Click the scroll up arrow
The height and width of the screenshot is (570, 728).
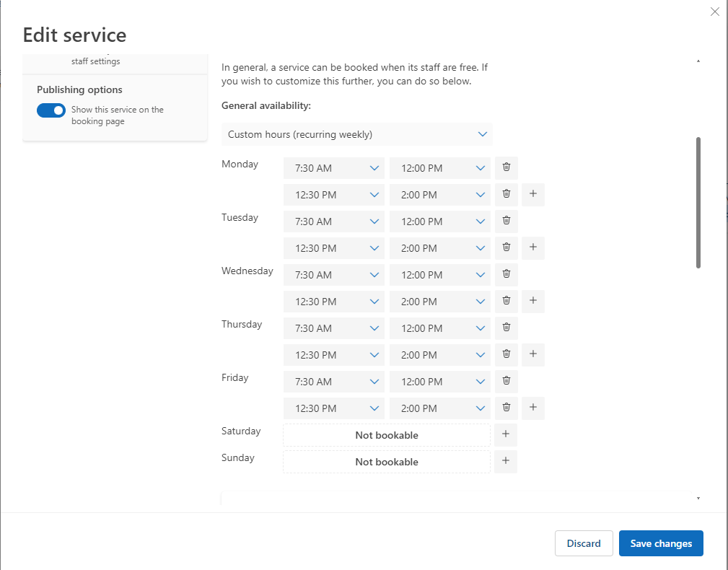pos(698,61)
